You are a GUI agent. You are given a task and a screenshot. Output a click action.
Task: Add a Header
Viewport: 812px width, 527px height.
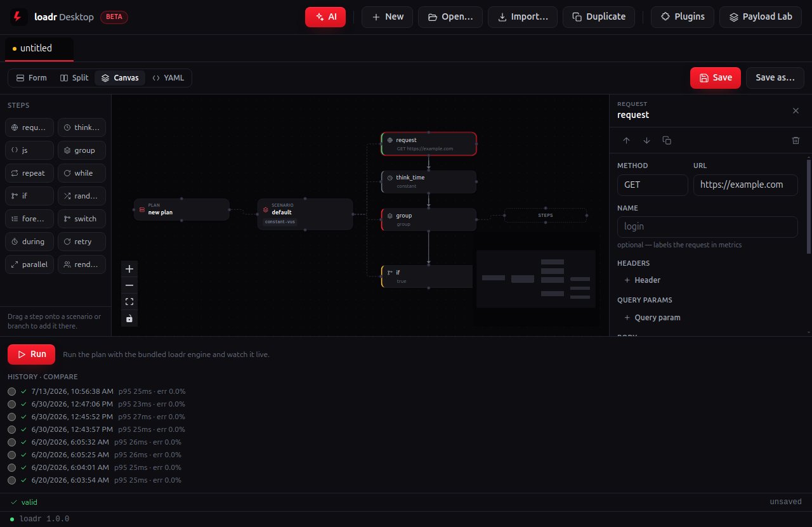[642, 280]
